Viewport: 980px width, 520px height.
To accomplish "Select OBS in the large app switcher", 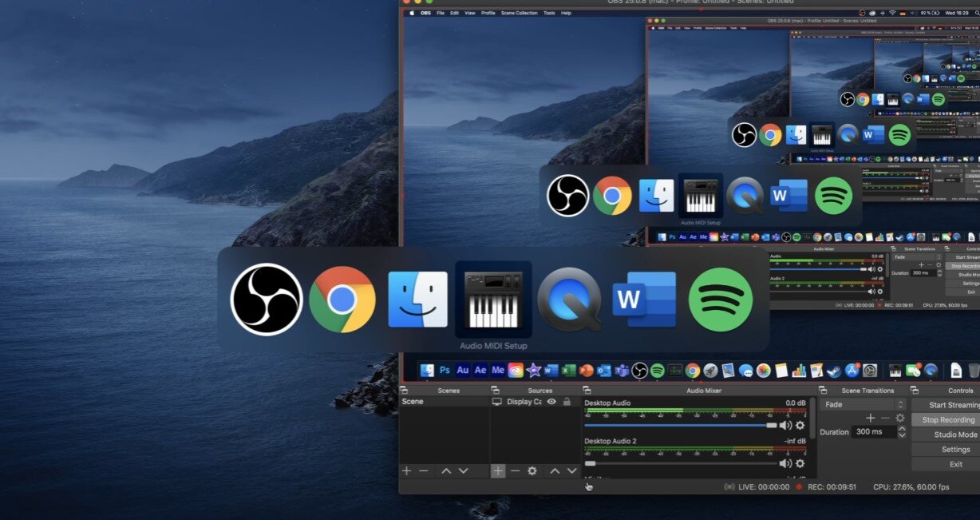I will click(266, 300).
